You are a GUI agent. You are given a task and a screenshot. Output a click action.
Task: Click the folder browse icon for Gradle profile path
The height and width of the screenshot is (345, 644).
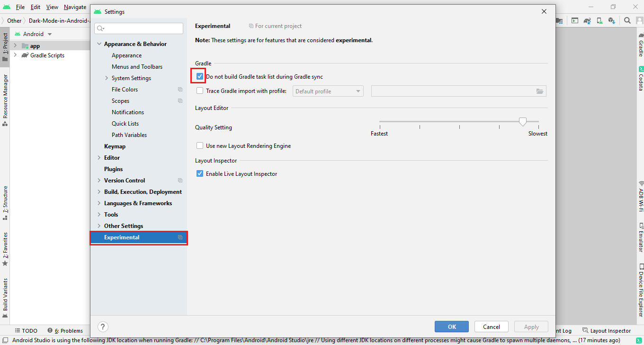(540, 91)
